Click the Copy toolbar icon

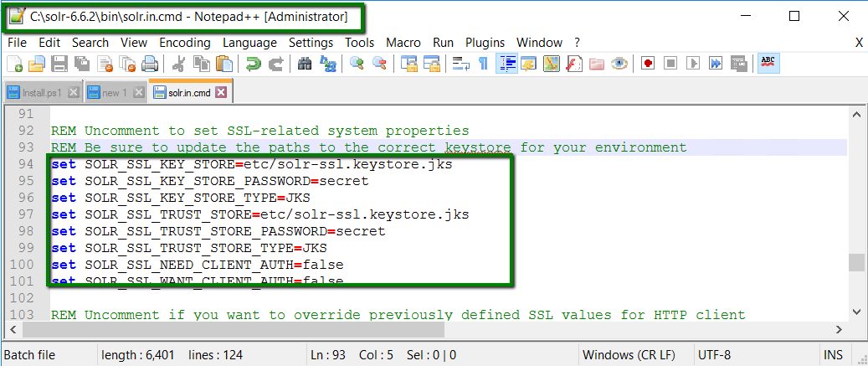click(201, 64)
